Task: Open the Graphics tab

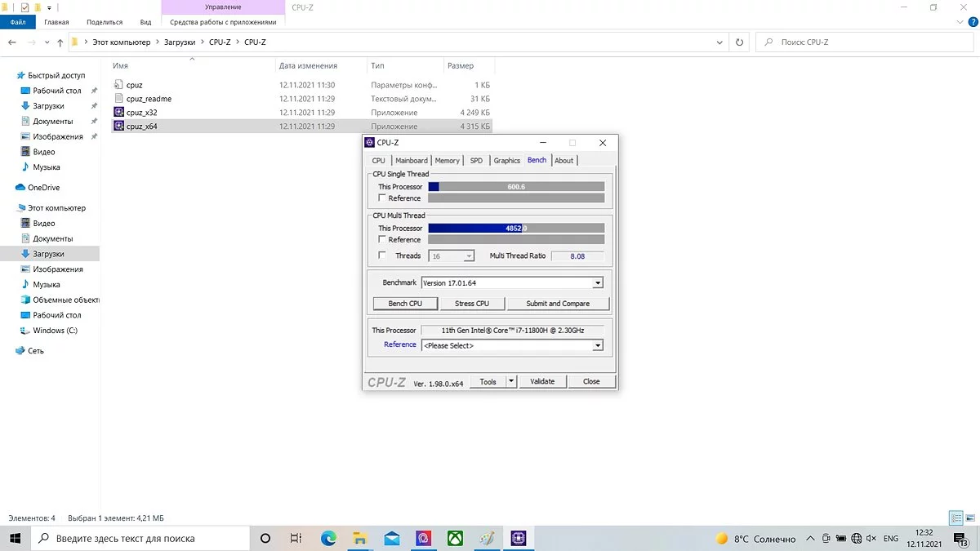Action: point(506,161)
